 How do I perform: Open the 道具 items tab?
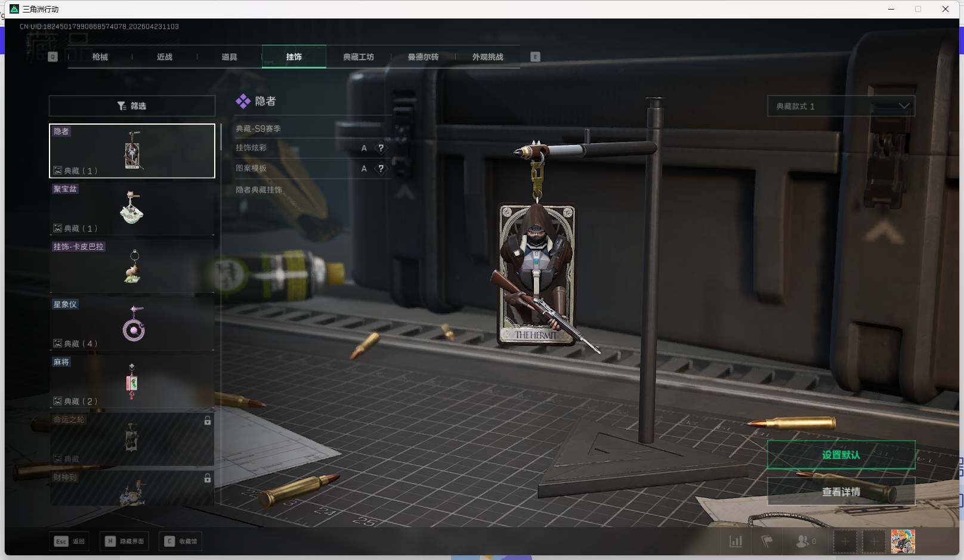[229, 57]
